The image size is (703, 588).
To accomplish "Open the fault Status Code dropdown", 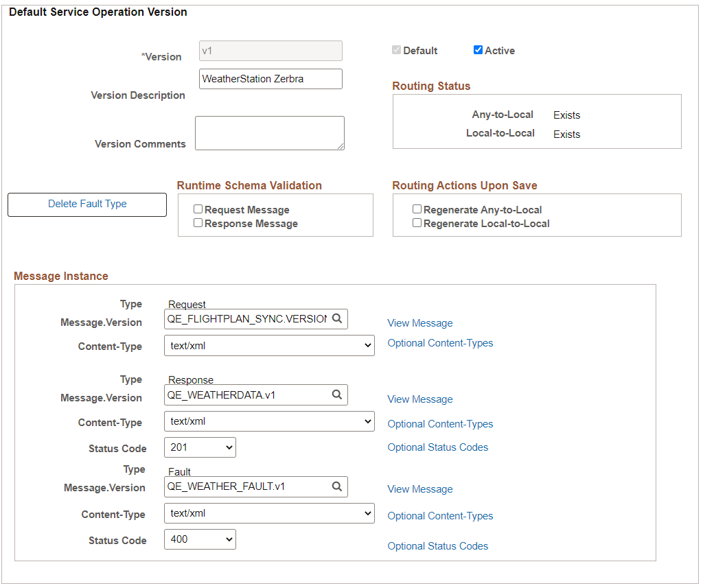I will [200, 539].
